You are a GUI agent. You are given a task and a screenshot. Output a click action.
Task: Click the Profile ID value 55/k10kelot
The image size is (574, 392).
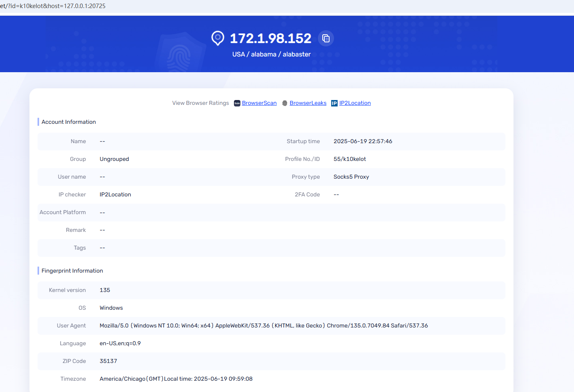350,159
